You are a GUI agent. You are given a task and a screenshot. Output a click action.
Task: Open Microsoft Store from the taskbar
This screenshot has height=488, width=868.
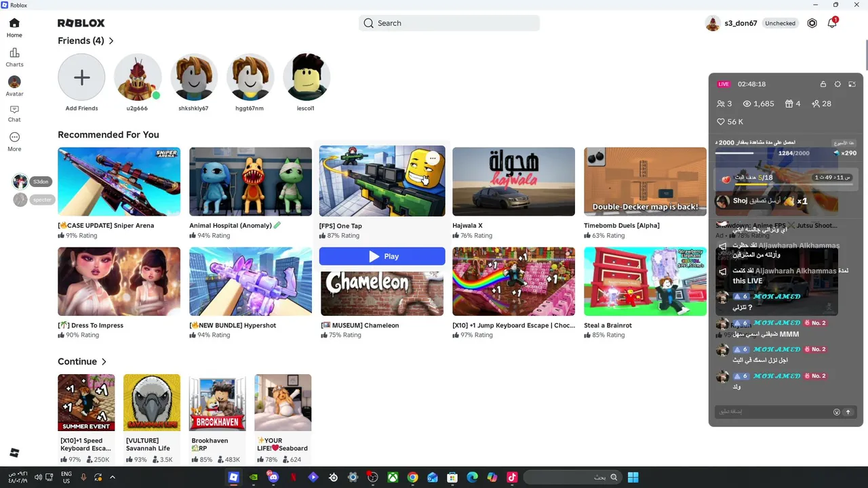452,477
